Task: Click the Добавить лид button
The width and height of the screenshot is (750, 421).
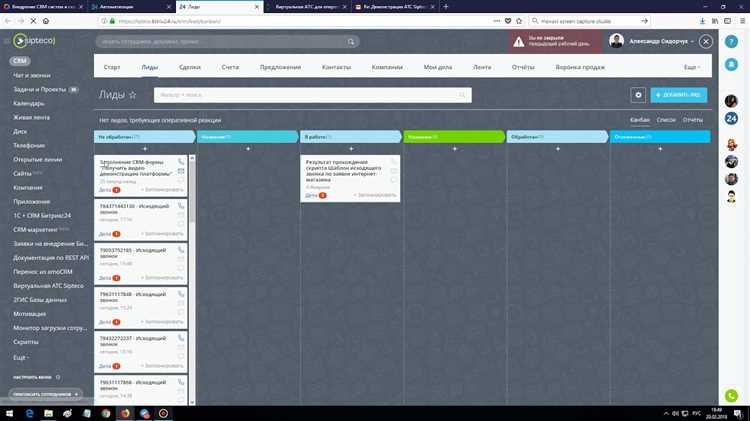Action: 679,95
